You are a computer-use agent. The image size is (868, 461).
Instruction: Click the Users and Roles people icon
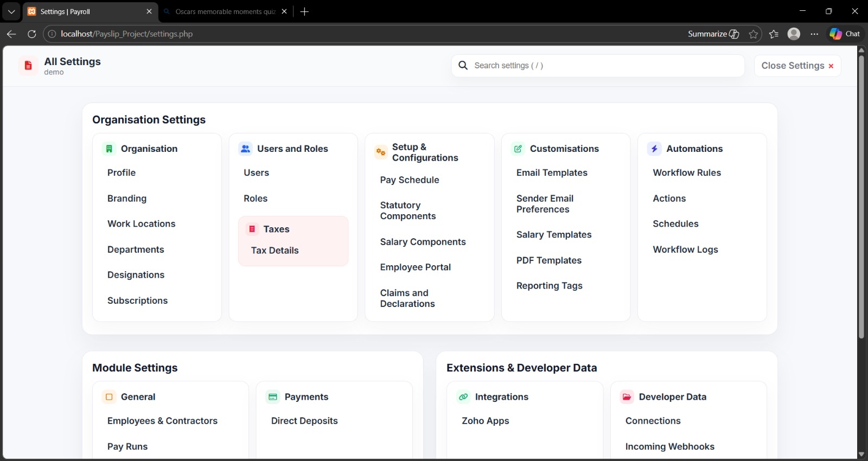click(x=245, y=149)
